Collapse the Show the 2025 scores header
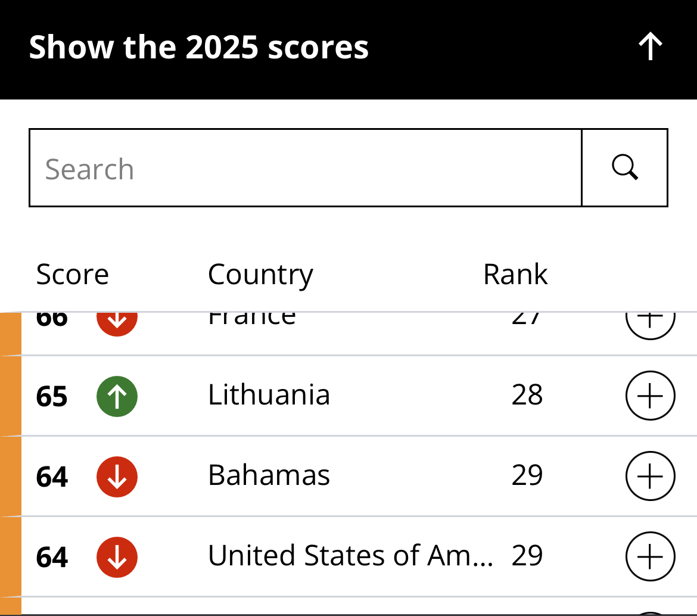 tap(198, 48)
